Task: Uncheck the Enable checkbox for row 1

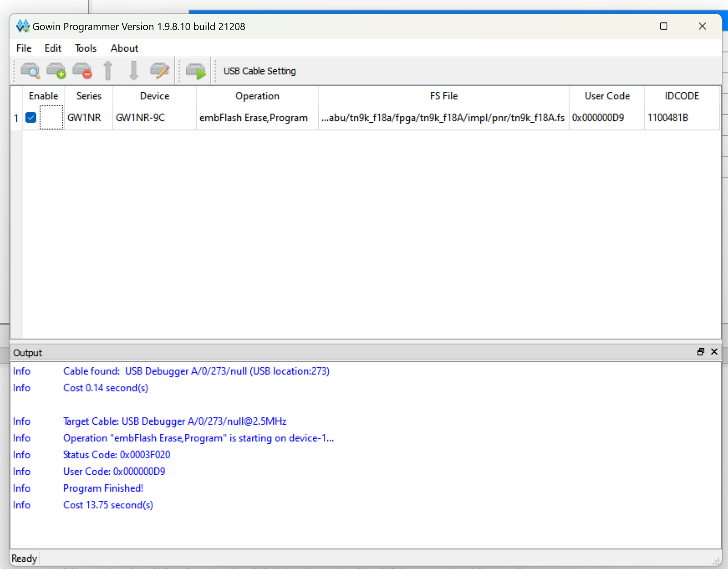Action: tap(31, 118)
